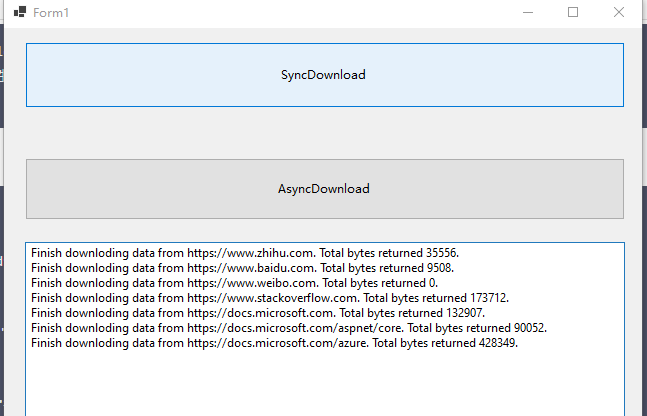647x416 pixels.
Task: Select the stackoverflow.com result line
Action: point(270,298)
